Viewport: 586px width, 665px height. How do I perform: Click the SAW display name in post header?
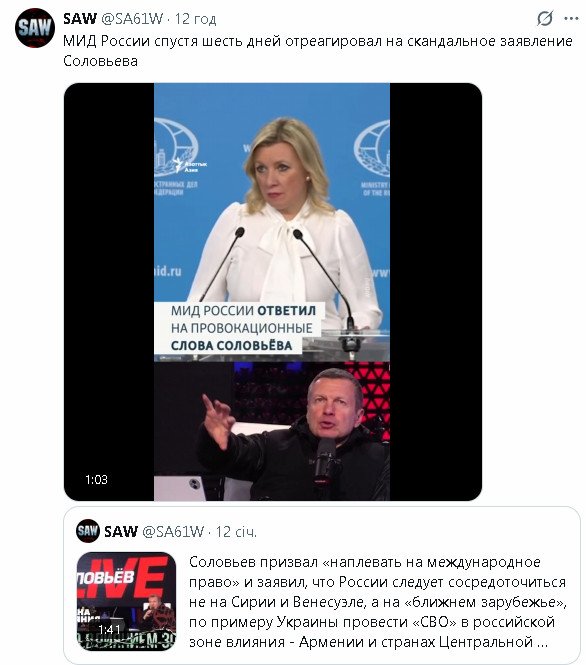[80, 19]
